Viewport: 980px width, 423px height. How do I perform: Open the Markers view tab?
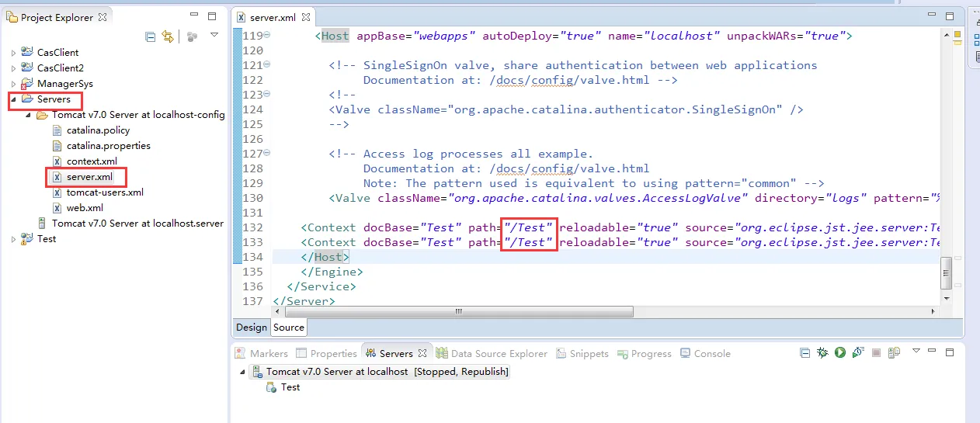pos(260,354)
